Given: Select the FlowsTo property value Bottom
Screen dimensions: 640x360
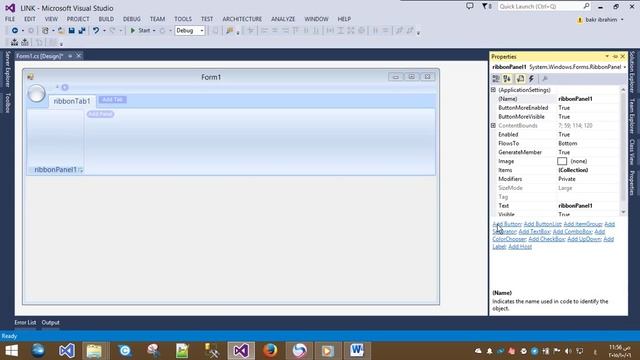Looking at the screenshot, I should (x=568, y=143).
